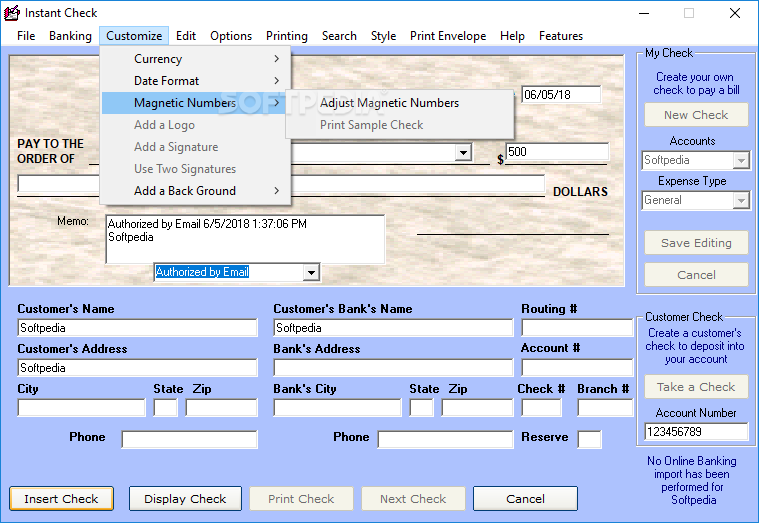Click the Account Number field 123456789
This screenshot has width=759, height=523.
[696, 431]
